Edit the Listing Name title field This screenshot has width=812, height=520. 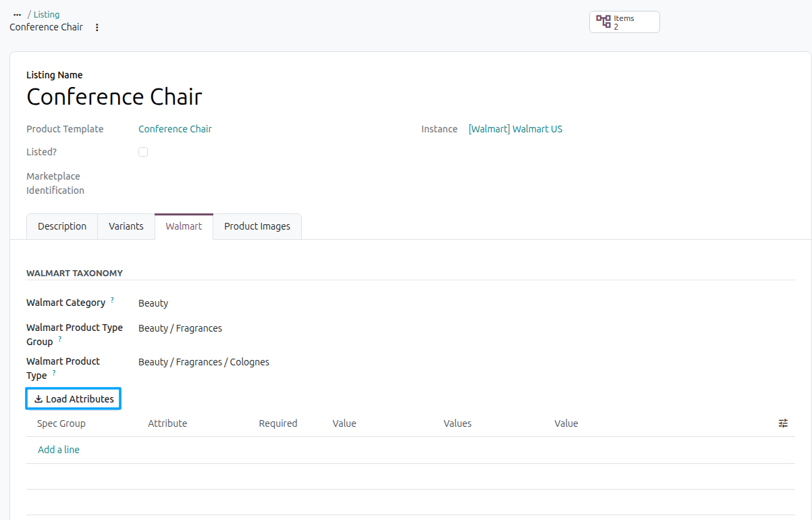[114, 97]
